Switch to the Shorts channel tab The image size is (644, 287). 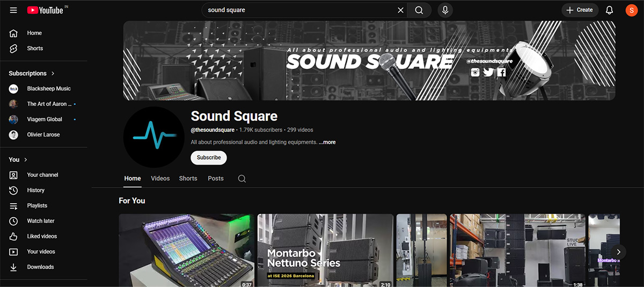click(188, 178)
